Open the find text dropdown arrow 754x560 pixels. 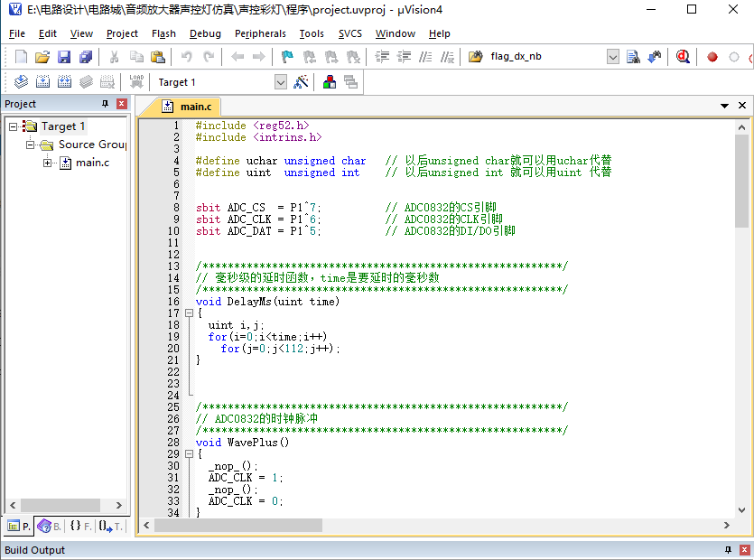pos(612,57)
